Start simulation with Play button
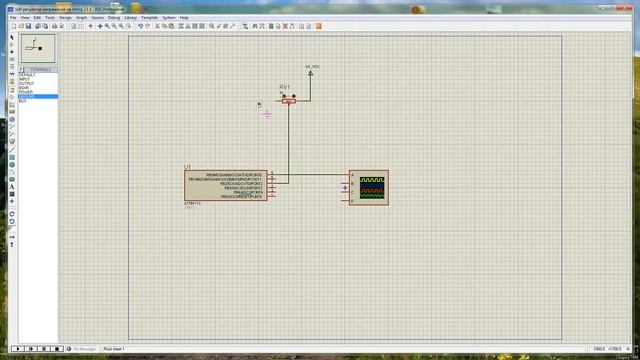This screenshot has height=360, width=640. click(x=18, y=349)
